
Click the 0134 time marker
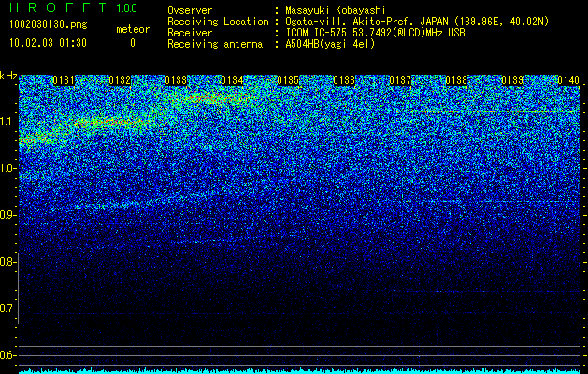pos(232,80)
